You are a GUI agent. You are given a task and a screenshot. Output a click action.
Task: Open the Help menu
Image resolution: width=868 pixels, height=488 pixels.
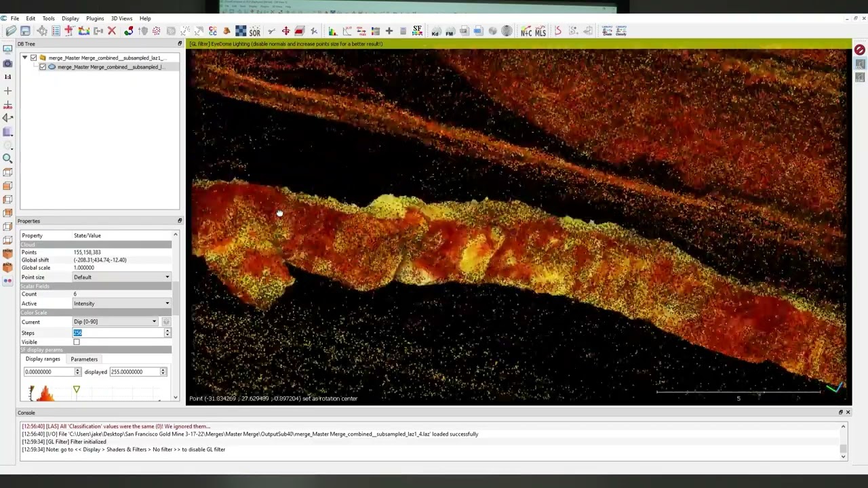(x=145, y=18)
